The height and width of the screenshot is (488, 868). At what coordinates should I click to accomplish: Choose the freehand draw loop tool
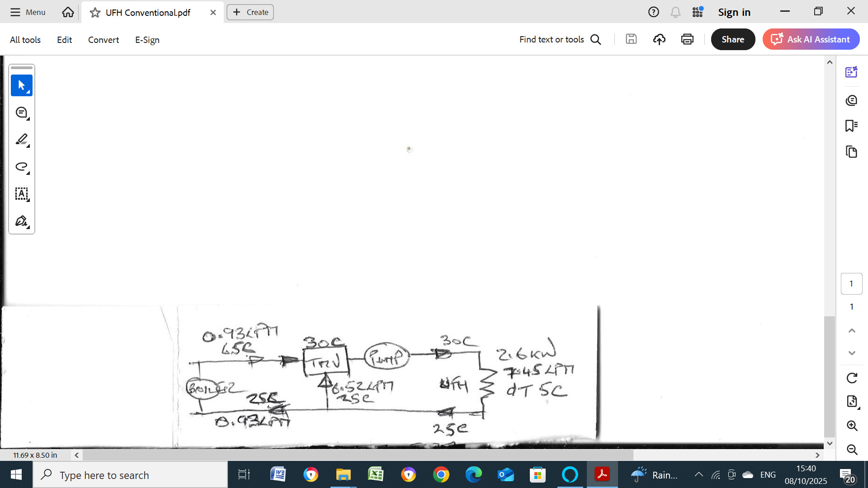click(x=21, y=167)
